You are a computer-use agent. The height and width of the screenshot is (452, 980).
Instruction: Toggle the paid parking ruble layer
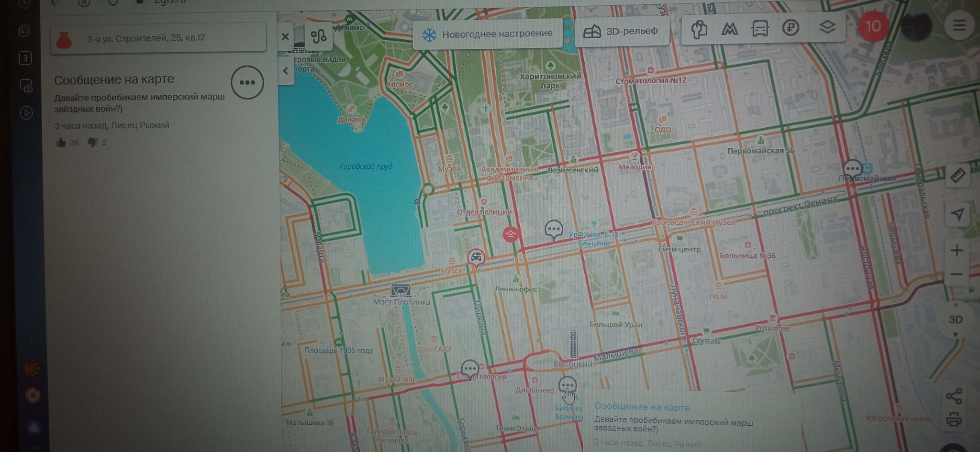click(x=791, y=28)
